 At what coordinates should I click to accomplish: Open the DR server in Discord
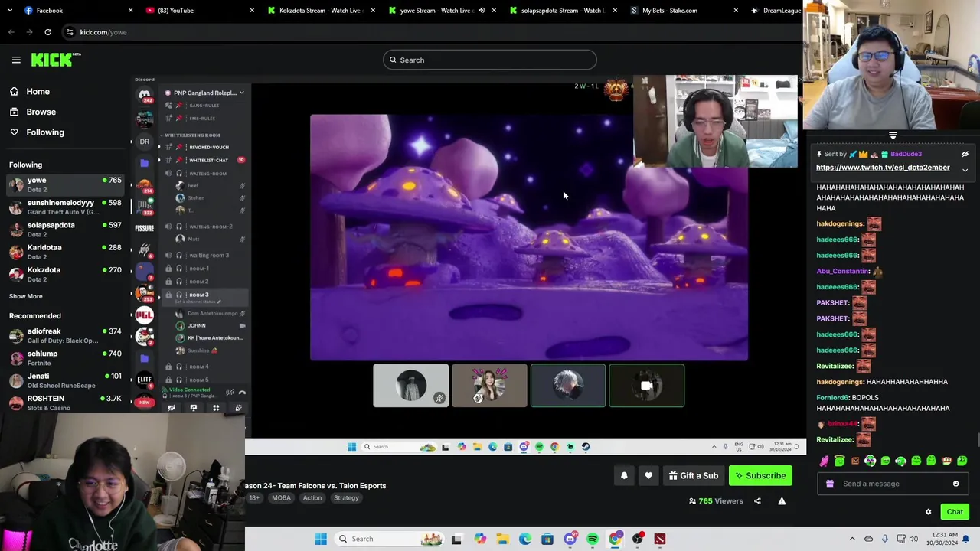[144, 142]
